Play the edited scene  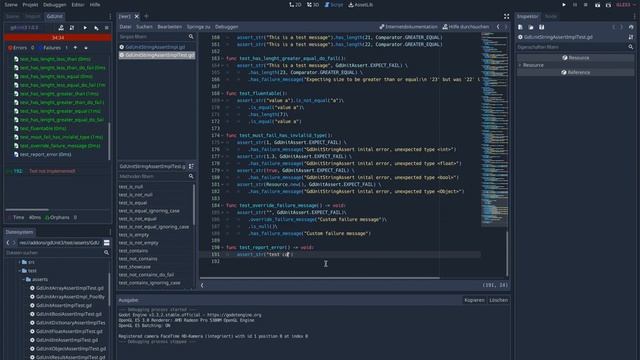coord(597,5)
